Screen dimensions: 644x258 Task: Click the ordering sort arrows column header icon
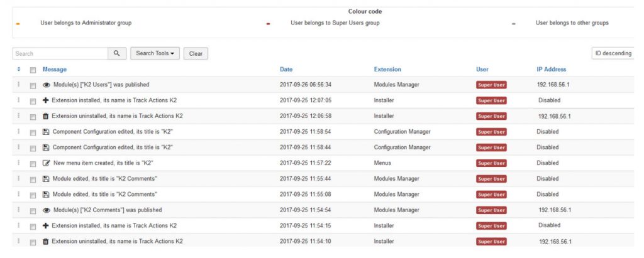[18, 69]
